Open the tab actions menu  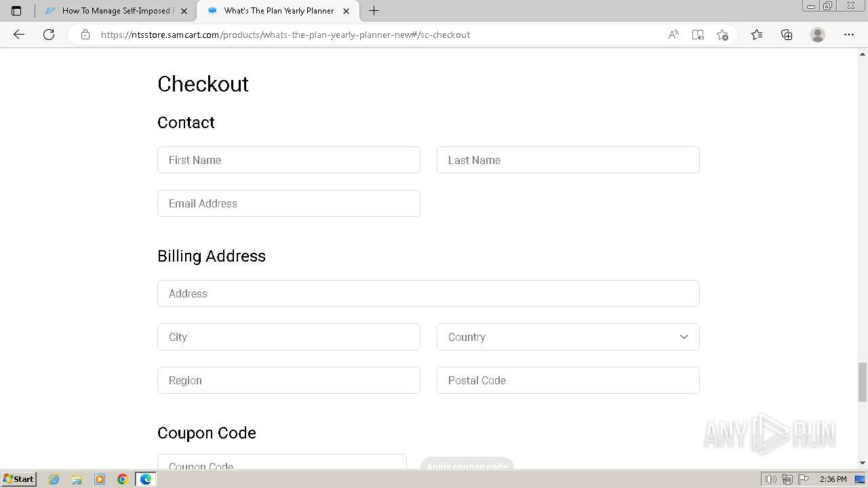pos(16,11)
